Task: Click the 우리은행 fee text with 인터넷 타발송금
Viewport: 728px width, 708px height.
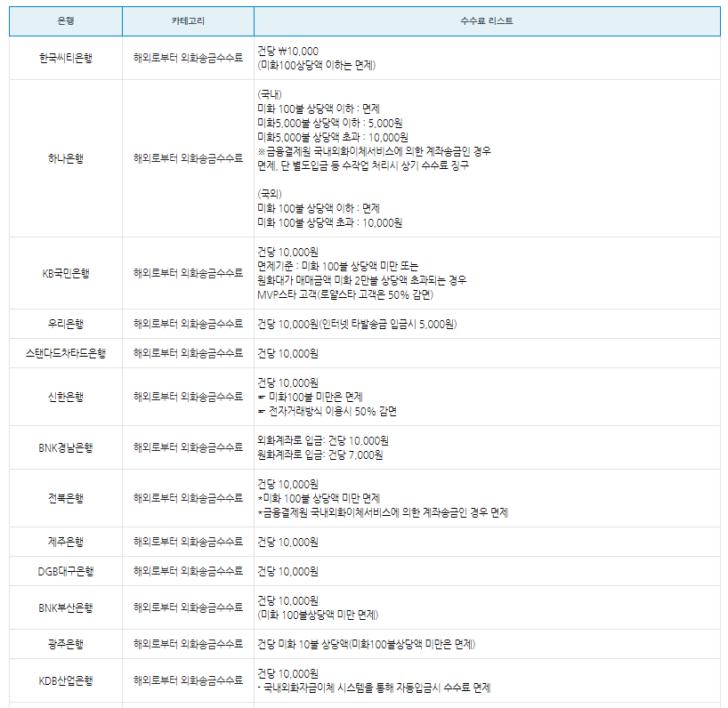Action: tap(358, 324)
